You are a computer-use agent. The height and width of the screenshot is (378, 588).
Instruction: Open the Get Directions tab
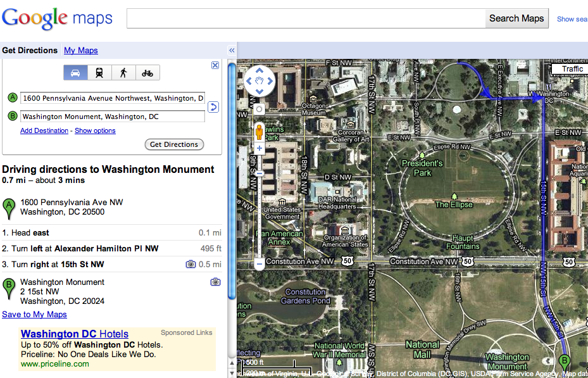coord(30,50)
